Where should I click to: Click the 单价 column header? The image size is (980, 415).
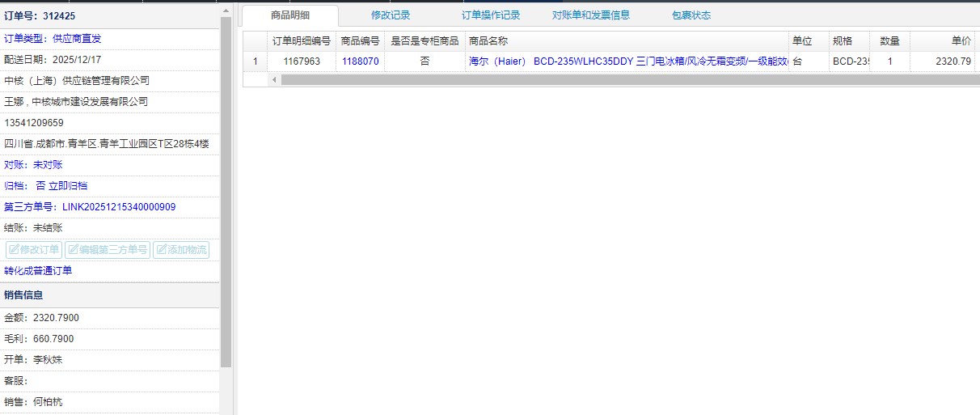pos(961,40)
